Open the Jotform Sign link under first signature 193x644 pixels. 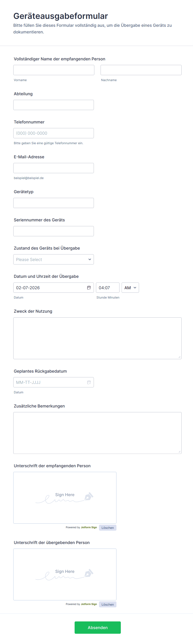(x=89, y=527)
